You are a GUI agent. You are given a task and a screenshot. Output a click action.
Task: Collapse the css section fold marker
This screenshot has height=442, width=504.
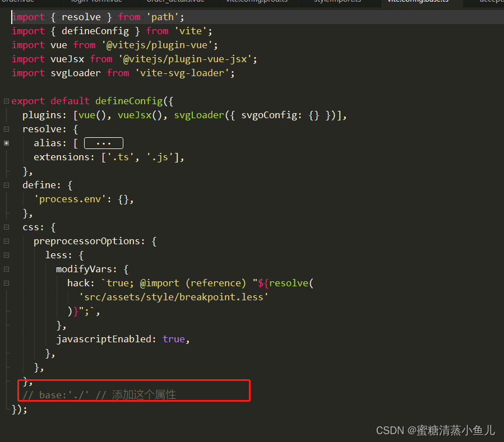pyautogui.click(x=6, y=227)
